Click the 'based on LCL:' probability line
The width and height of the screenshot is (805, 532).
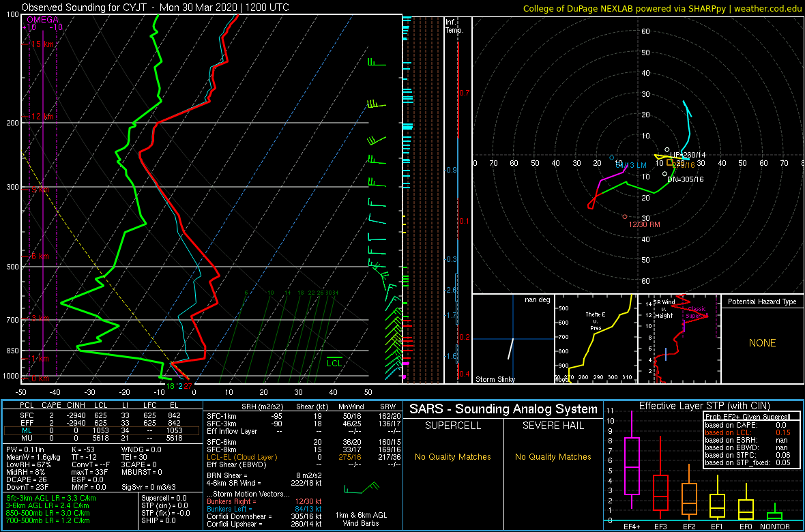[748, 433]
